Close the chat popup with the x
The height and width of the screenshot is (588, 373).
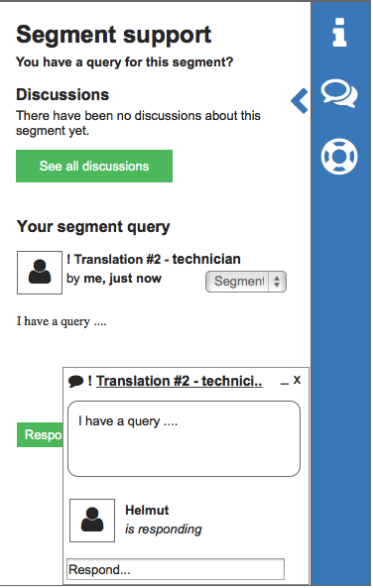pos(298,380)
